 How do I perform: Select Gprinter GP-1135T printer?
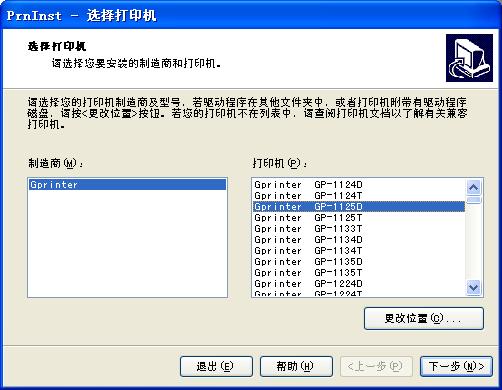[359, 272]
